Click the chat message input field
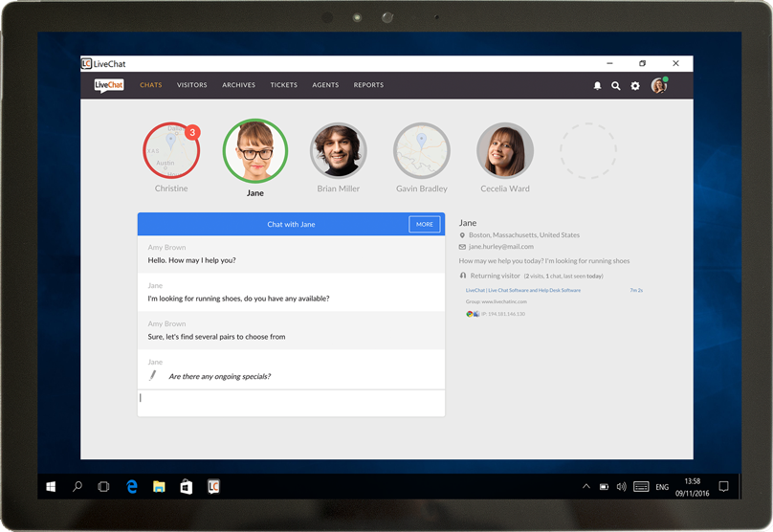This screenshot has height=532, width=773. [x=291, y=404]
